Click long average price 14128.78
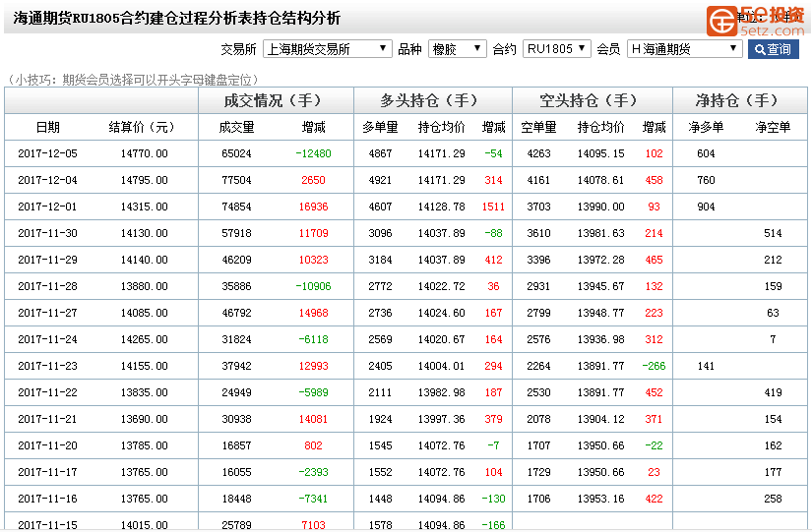Image resolution: width=812 pixels, height=532 pixels. click(x=441, y=207)
